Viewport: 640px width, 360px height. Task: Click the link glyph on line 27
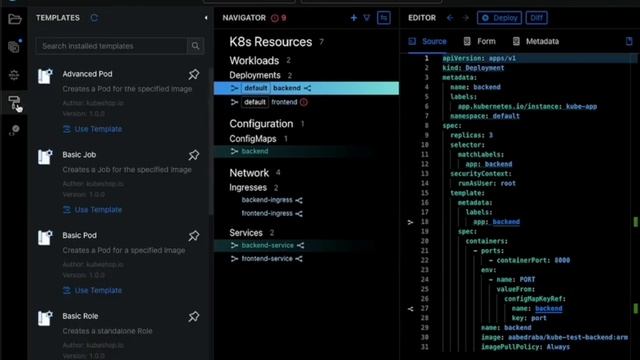point(411,309)
